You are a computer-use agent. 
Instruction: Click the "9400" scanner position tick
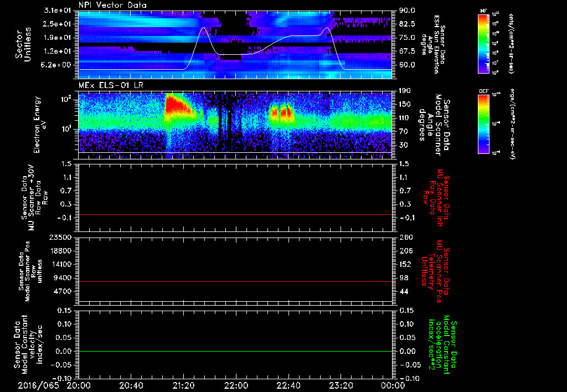click(x=63, y=278)
